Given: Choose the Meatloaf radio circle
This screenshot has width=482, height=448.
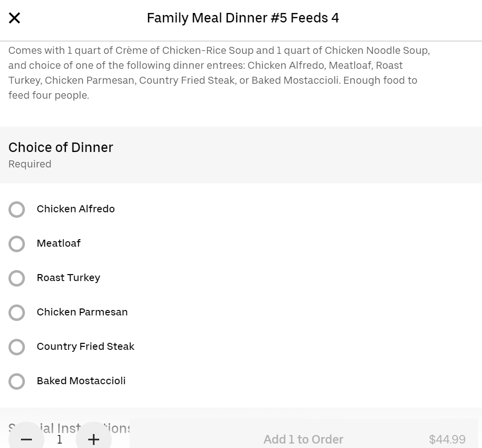Looking at the screenshot, I should click(x=17, y=244).
